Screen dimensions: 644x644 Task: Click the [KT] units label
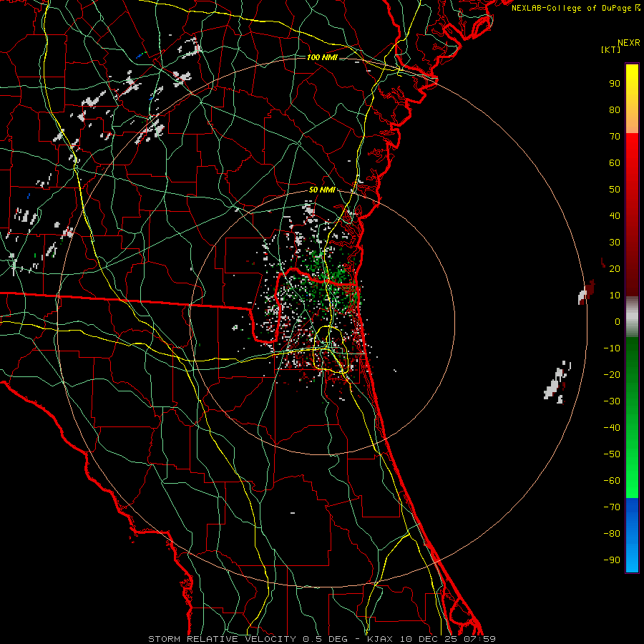click(611, 49)
